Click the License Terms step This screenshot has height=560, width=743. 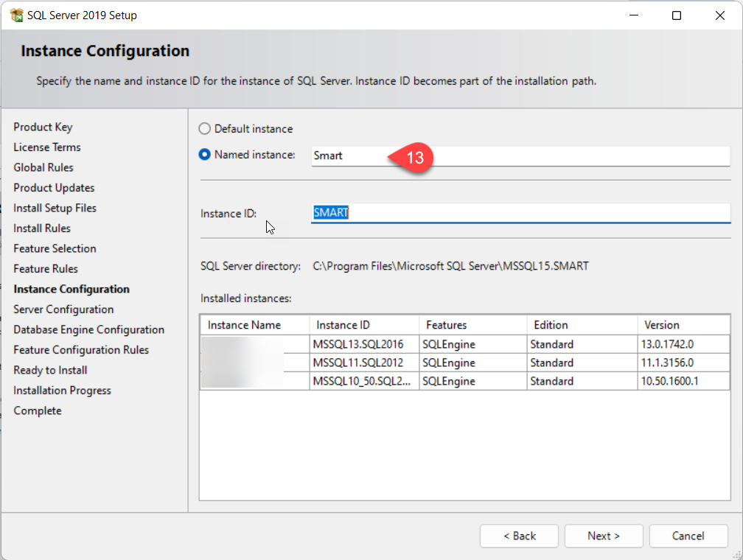[x=47, y=147]
